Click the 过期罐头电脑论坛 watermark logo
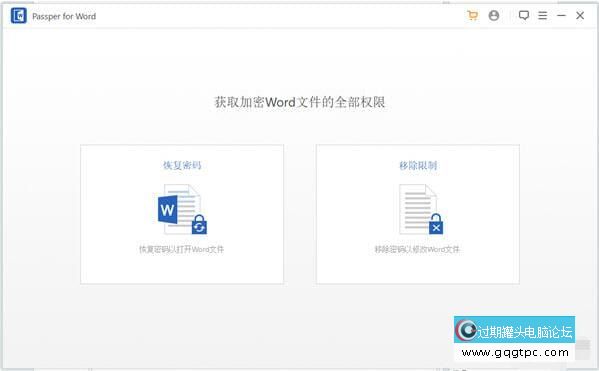599x371 pixels. click(x=514, y=330)
